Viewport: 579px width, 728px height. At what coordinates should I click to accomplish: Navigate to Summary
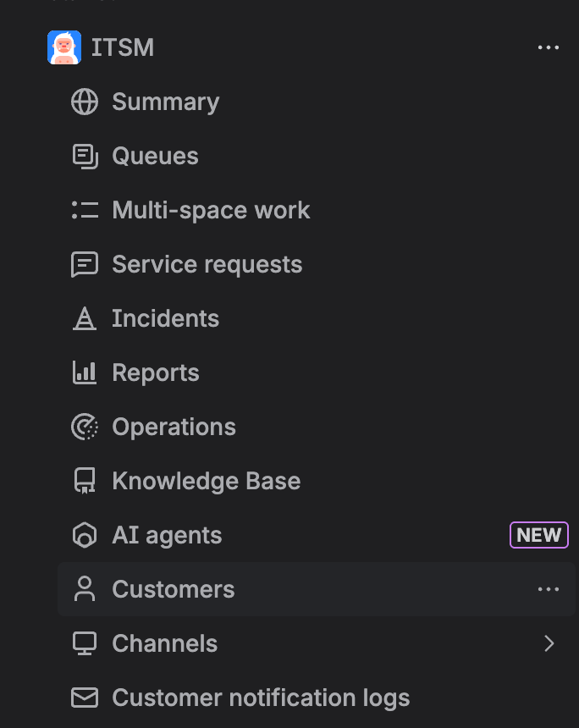pos(165,102)
